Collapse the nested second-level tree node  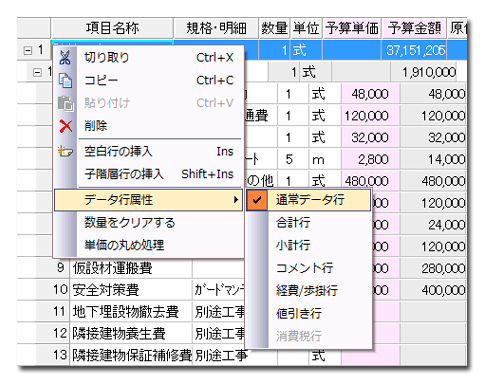37,72
